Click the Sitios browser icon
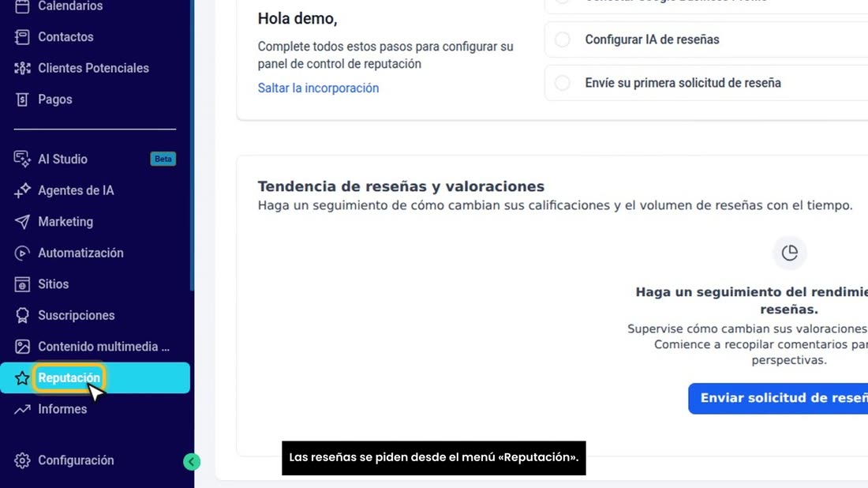Image resolution: width=868 pixels, height=488 pixels. (22, 284)
